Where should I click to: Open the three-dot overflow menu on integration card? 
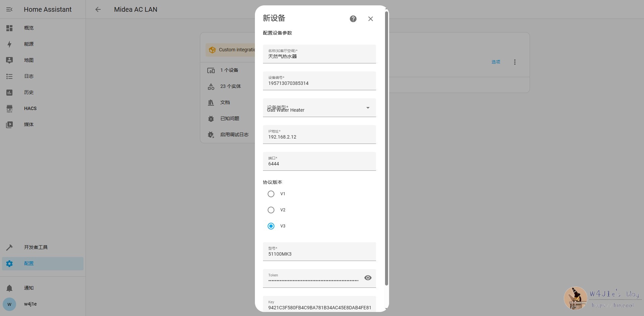click(515, 62)
